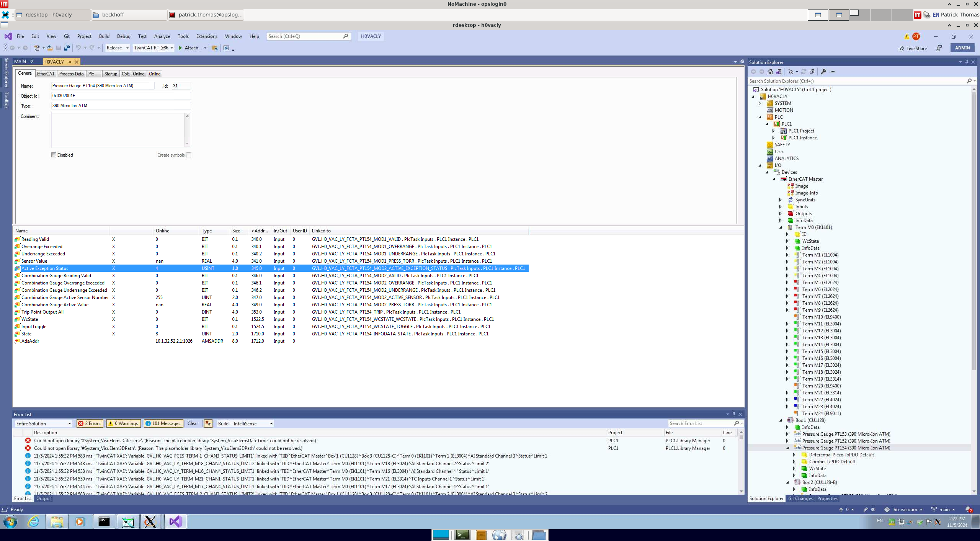Collapse All icon in Solution Explorer toolbar
Viewport: 980px width, 541px height.
pos(812,72)
